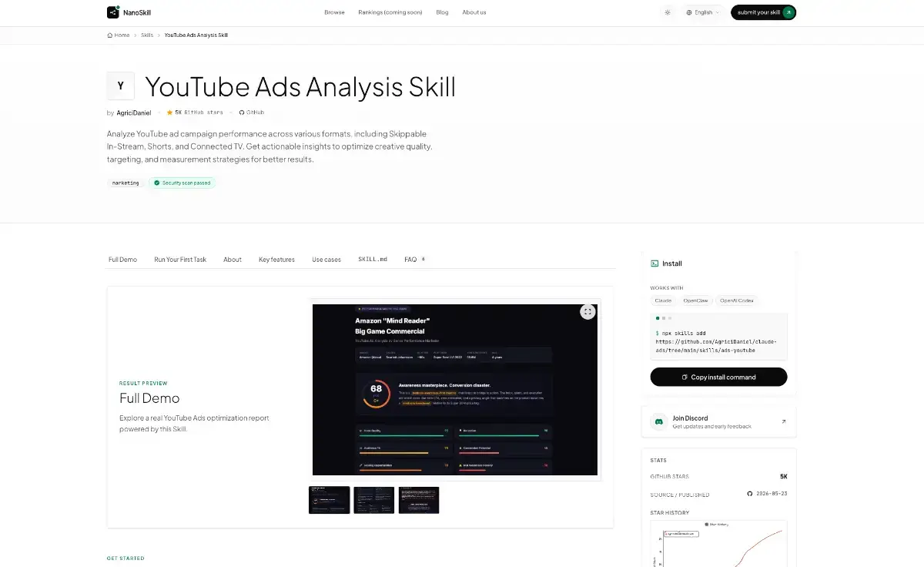Select the marketing tag
This screenshot has width=924, height=567.
(126, 183)
